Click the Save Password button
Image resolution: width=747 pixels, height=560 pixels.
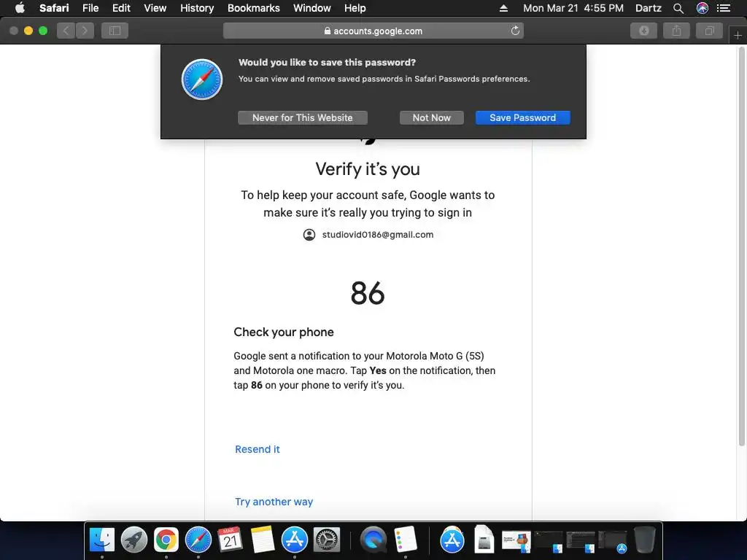pos(522,117)
